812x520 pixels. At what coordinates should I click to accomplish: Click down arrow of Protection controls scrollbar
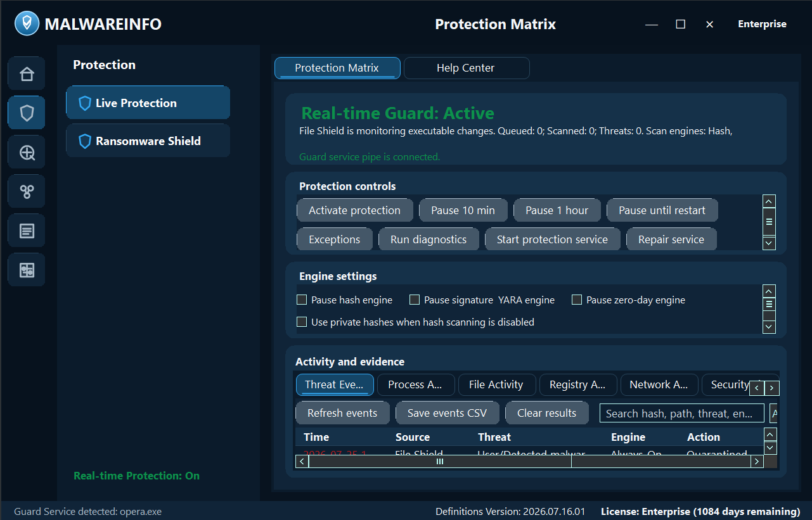click(x=769, y=243)
